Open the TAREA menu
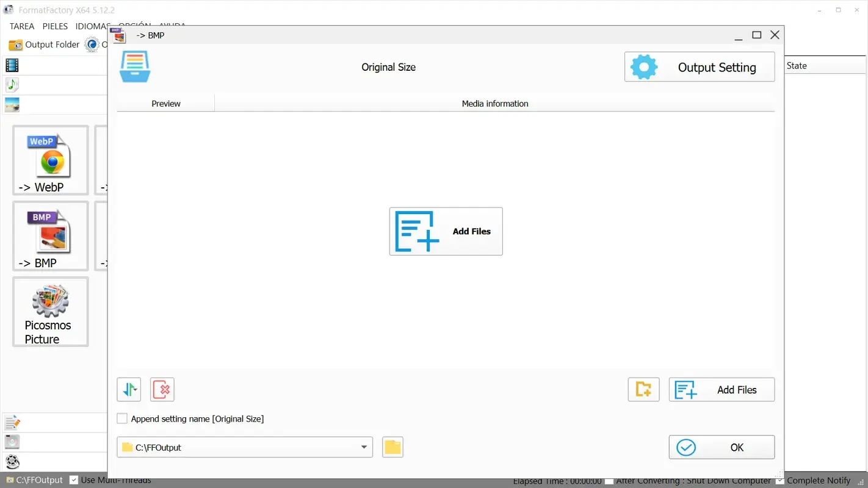This screenshot has height=488, width=868. point(21,26)
